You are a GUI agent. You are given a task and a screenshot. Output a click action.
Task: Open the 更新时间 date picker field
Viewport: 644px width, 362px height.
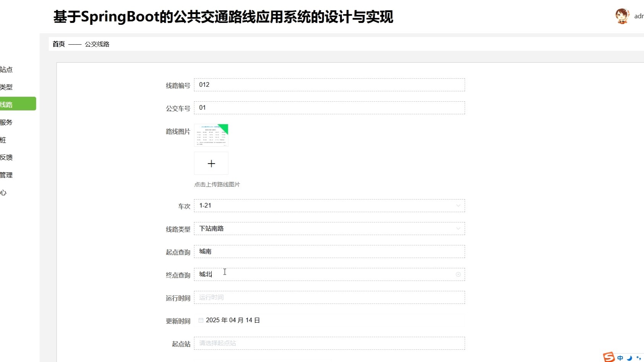click(x=329, y=320)
